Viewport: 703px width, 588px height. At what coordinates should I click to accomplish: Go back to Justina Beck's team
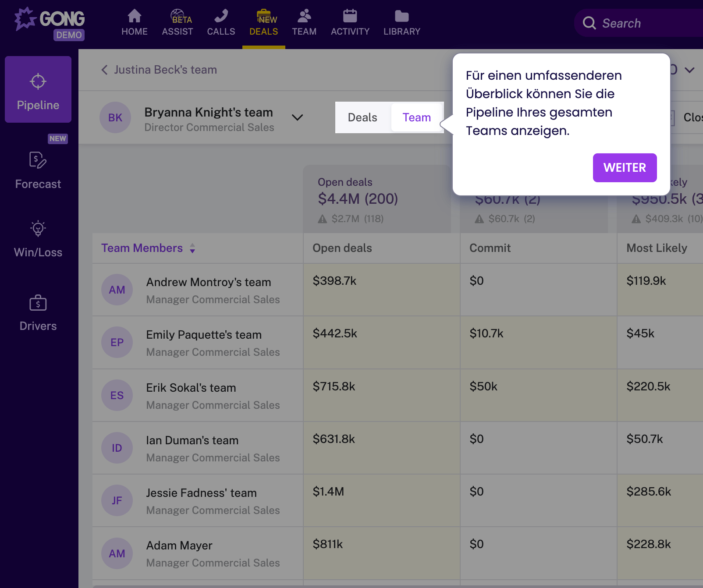click(160, 70)
